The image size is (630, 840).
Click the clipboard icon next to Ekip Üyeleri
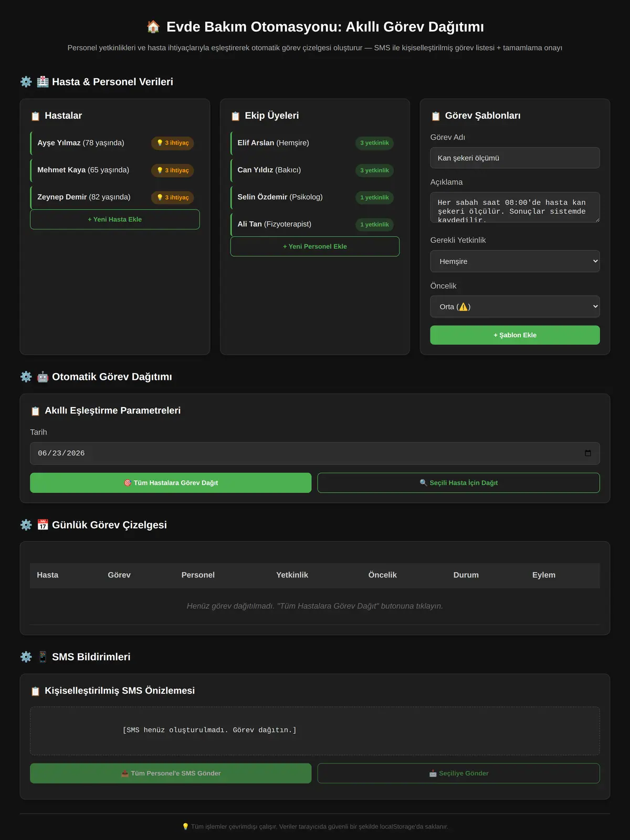(x=235, y=116)
